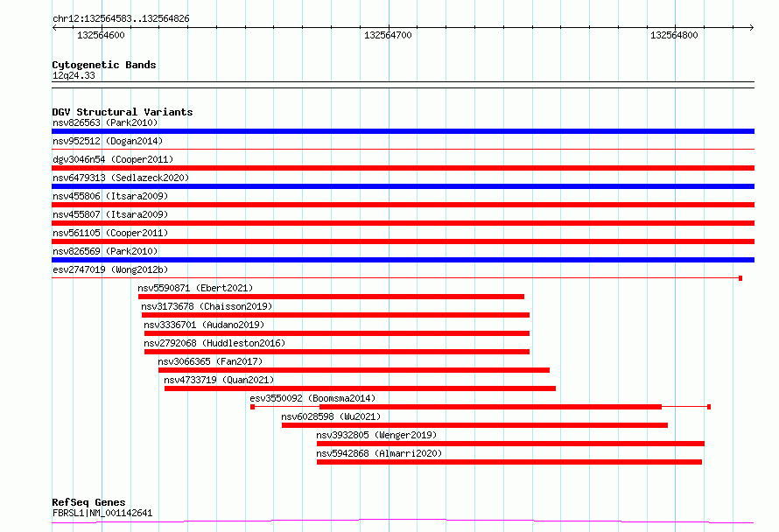
Task: Select red bar of nsv3066365
Action: (354, 370)
